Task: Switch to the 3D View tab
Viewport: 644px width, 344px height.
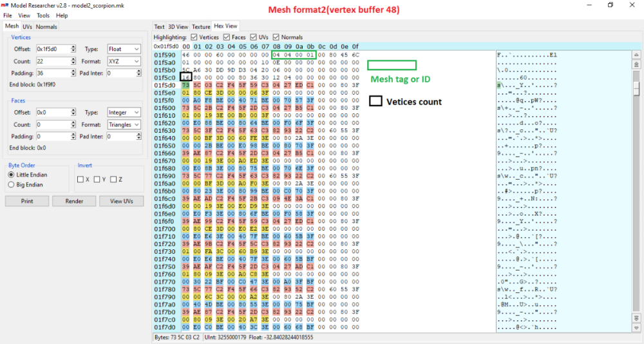Action: tap(178, 26)
